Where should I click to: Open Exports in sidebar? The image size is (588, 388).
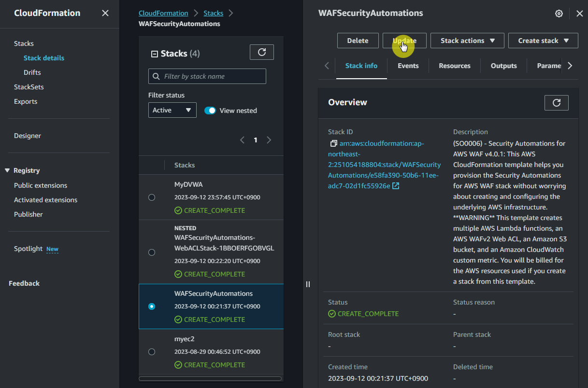pos(26,101)
